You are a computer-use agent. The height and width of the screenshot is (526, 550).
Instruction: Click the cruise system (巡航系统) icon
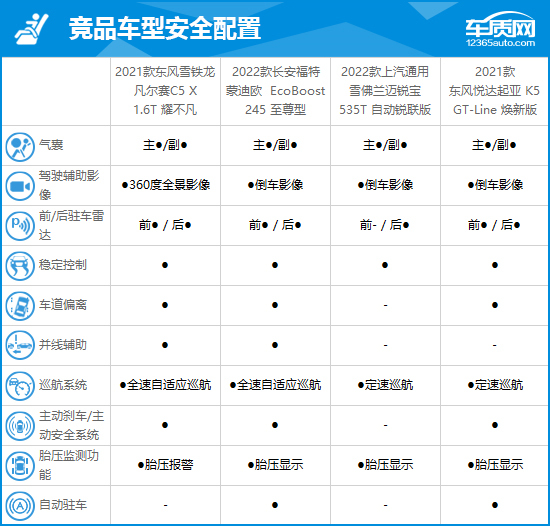(x=20, y=386)
